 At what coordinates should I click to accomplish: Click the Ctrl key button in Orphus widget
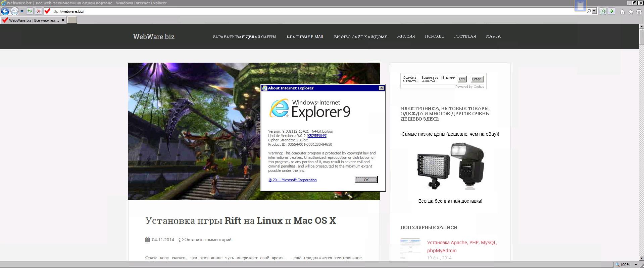pos(462,79)
